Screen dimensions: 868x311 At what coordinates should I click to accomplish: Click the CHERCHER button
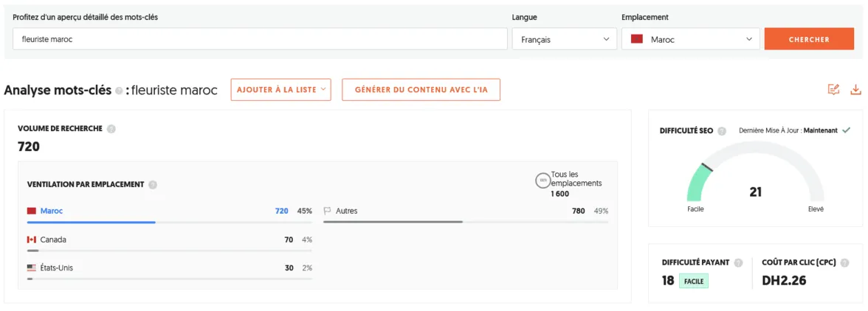point(809,39)
